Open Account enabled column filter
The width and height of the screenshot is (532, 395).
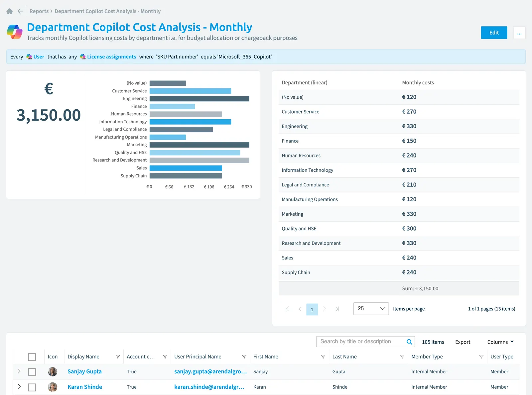[x=165, y=356]
